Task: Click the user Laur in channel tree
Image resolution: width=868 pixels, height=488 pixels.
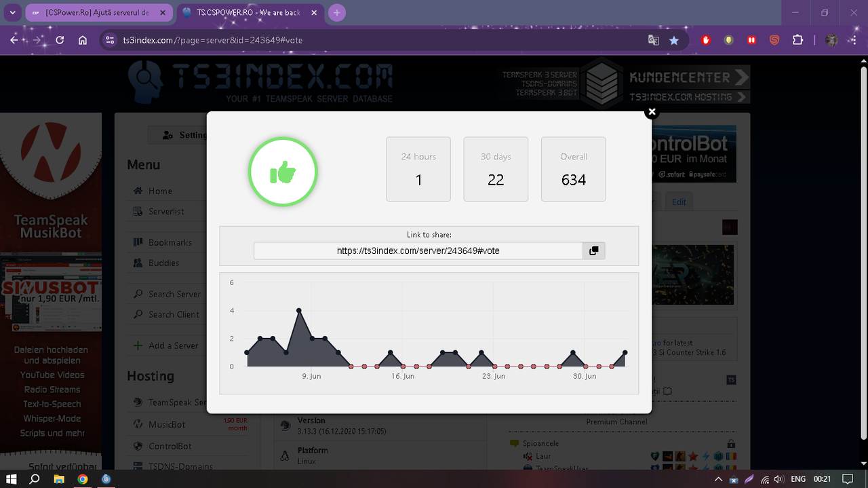Action: (x=542, y=456)
